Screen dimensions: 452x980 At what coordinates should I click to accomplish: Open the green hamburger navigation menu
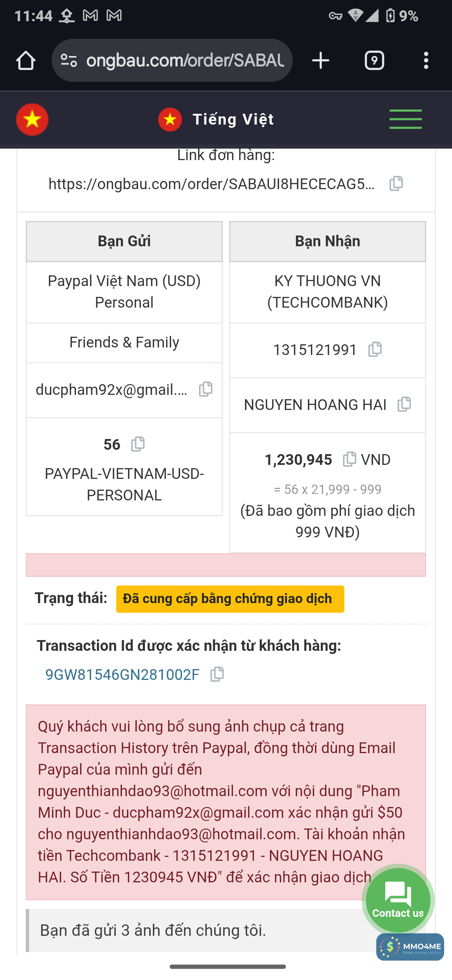pyautogui.click(x=405, y=120)
